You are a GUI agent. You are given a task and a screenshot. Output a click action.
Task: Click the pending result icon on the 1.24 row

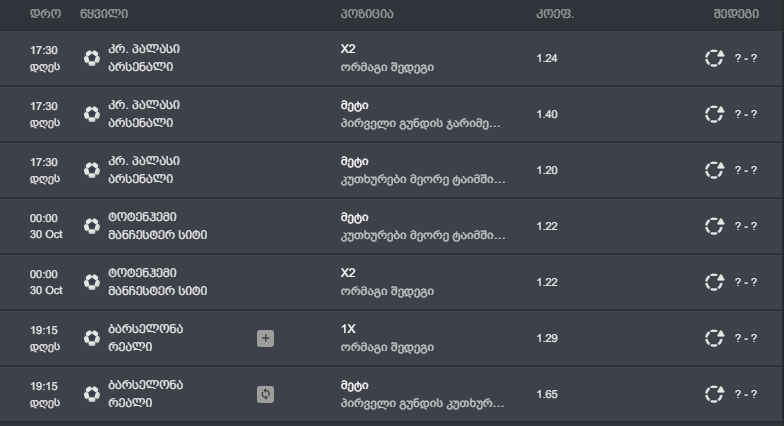tap(714, 58)
